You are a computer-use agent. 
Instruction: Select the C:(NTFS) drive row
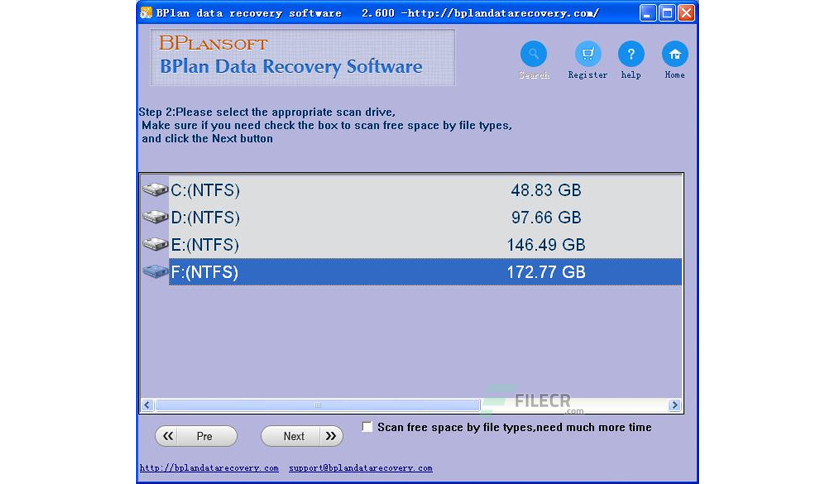pyautogui.click(x=412, y=190)
